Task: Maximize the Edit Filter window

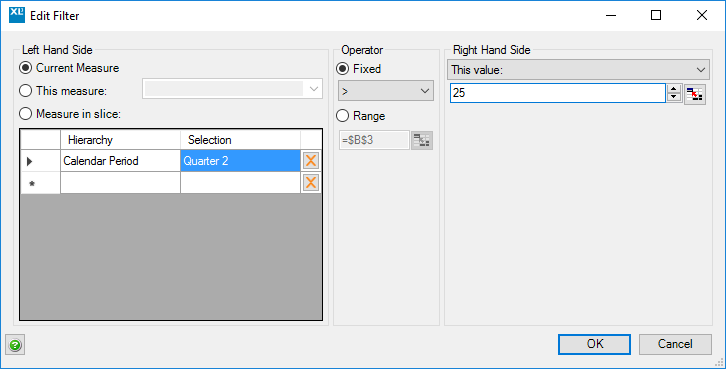Action: tap(656, 15)
